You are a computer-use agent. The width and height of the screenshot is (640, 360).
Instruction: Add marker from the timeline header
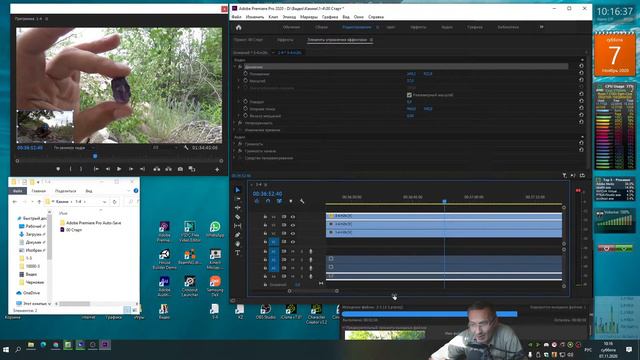[291, 201]
